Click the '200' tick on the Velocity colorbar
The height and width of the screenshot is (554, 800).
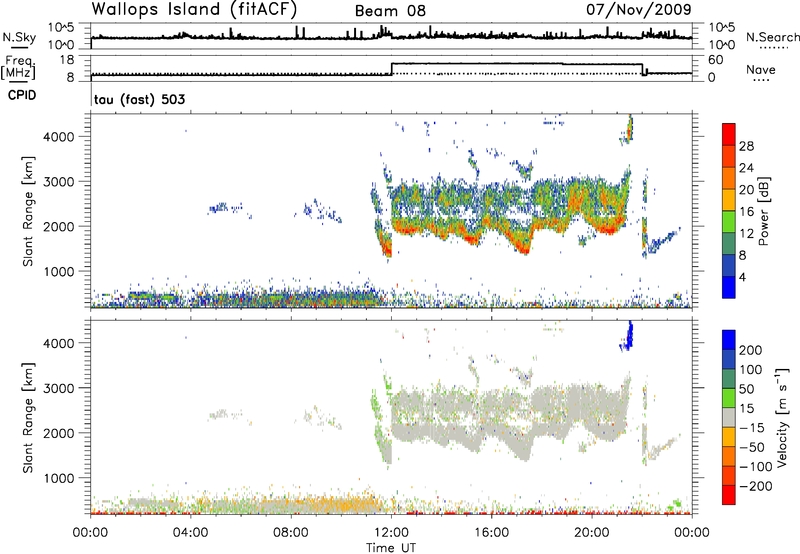pos(751,350)
